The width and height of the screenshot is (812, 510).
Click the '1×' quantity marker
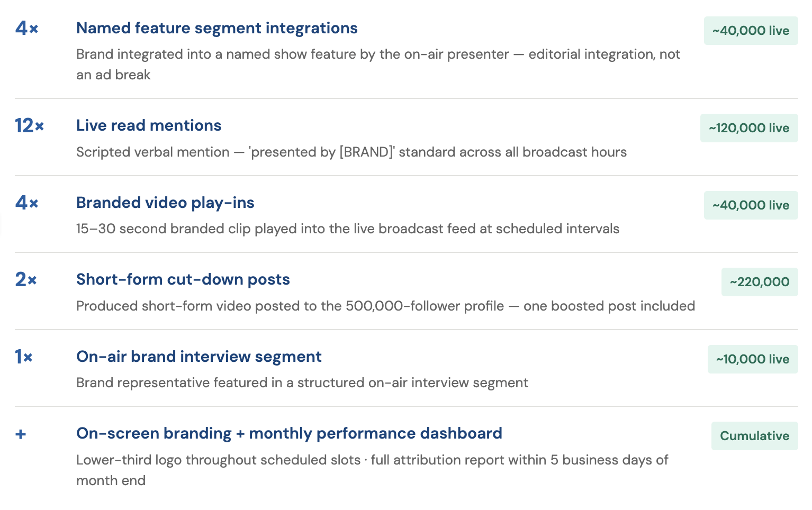click(24, 357)
